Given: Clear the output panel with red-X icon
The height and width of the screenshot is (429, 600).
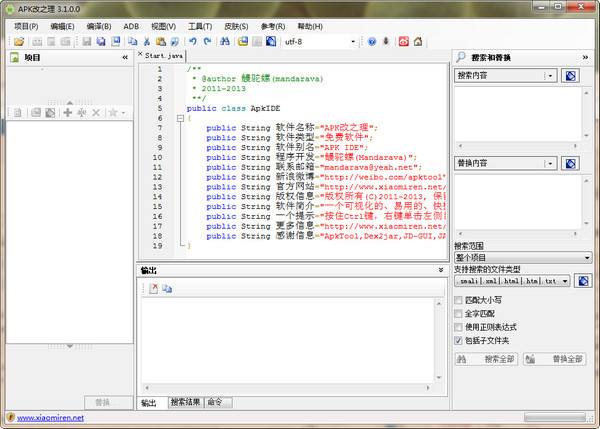Looking at the screenshot, I should pos(153,288).
